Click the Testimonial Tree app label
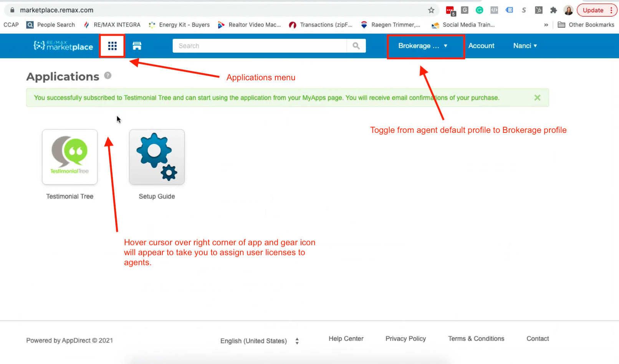This screenshot has width=619, height=364. [70, 197]
